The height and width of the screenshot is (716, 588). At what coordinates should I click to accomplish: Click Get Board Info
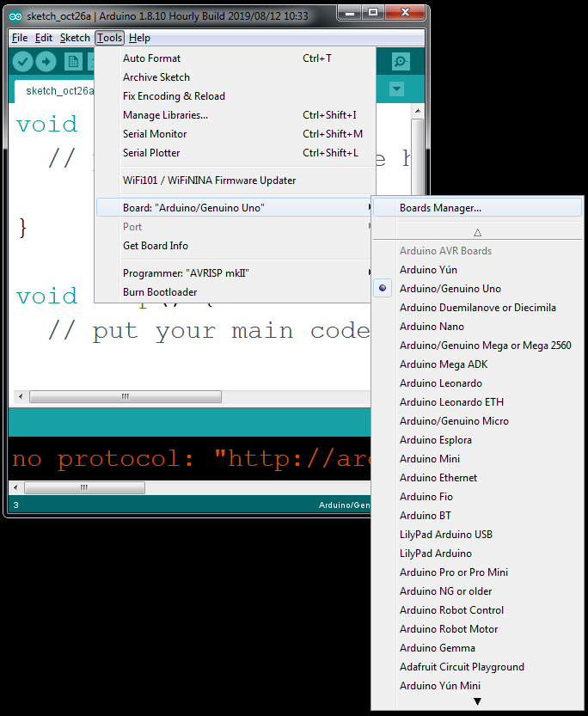pos(235,246)
